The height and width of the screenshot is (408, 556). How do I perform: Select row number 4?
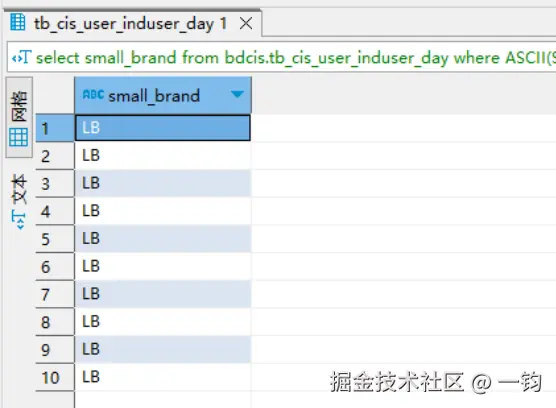click(x=55, y=211)
